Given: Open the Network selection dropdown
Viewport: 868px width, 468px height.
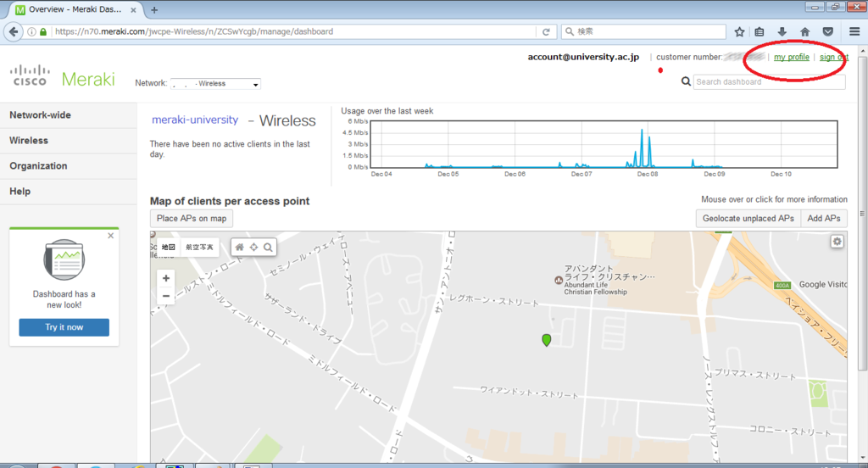Looking at the screenshot, I should click(x=215, y=84).
